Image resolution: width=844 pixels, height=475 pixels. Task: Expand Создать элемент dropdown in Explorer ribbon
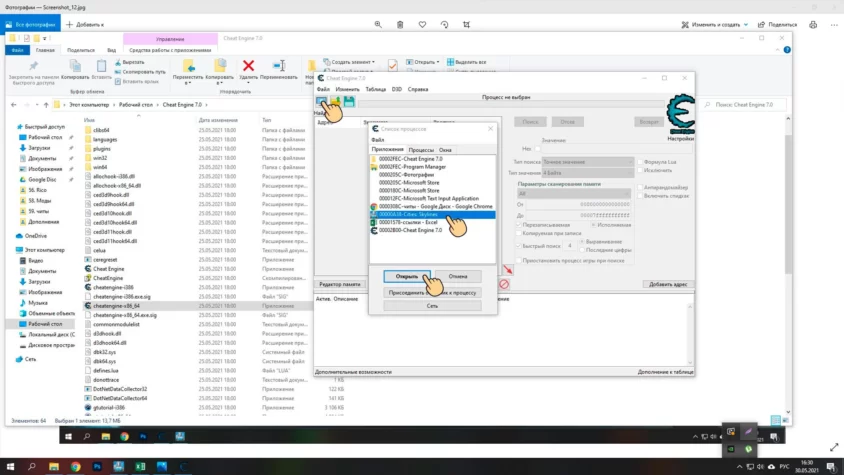point(373,62)
